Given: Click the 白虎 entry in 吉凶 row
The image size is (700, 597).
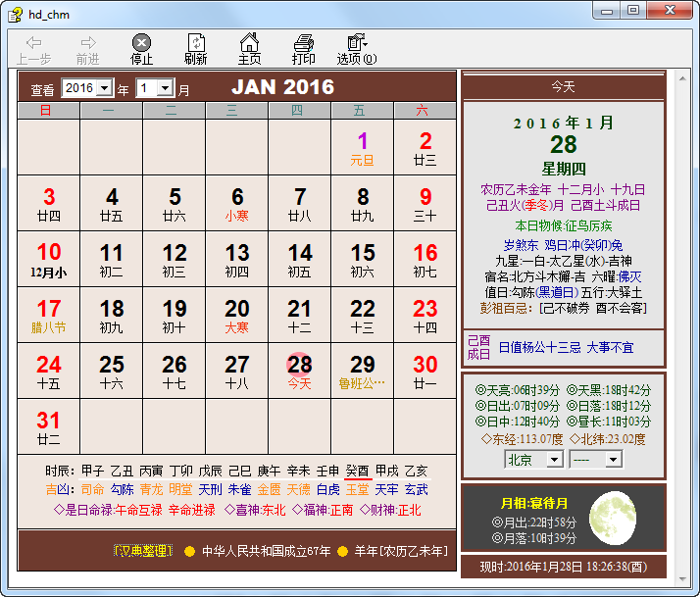Looking at the screenshot, I should (328, 489).
